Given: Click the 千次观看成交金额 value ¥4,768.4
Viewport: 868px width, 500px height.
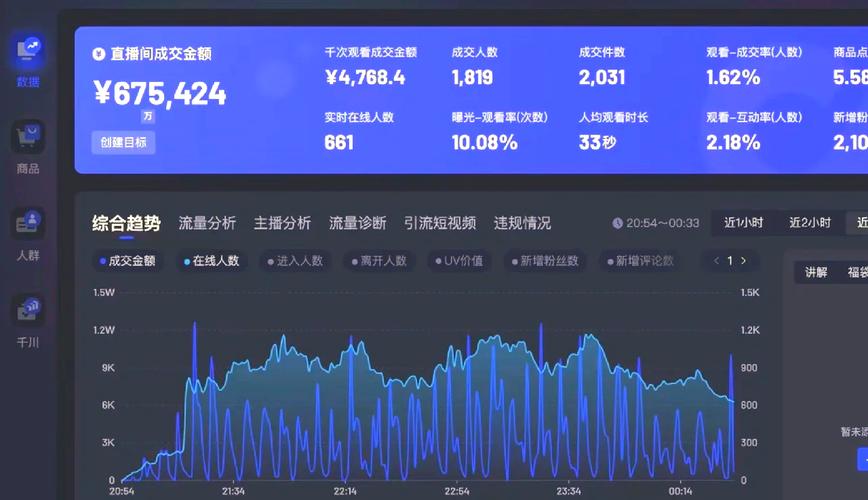Looking at the screenshot, I should point(365,78).
